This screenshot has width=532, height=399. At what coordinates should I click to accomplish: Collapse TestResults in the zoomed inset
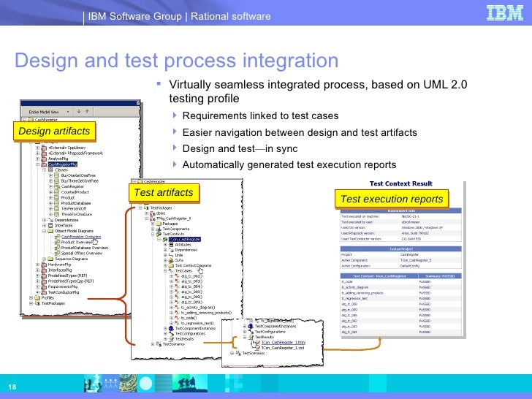pos(245,338)
